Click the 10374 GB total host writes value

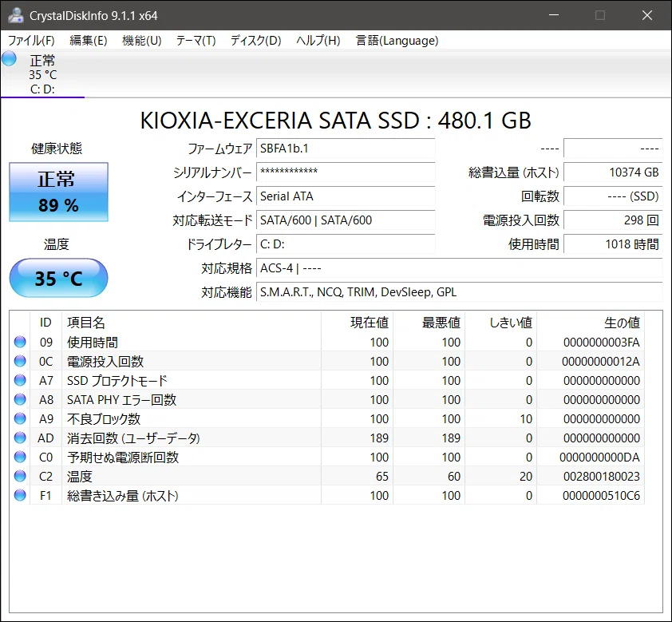tap(613, 172)
